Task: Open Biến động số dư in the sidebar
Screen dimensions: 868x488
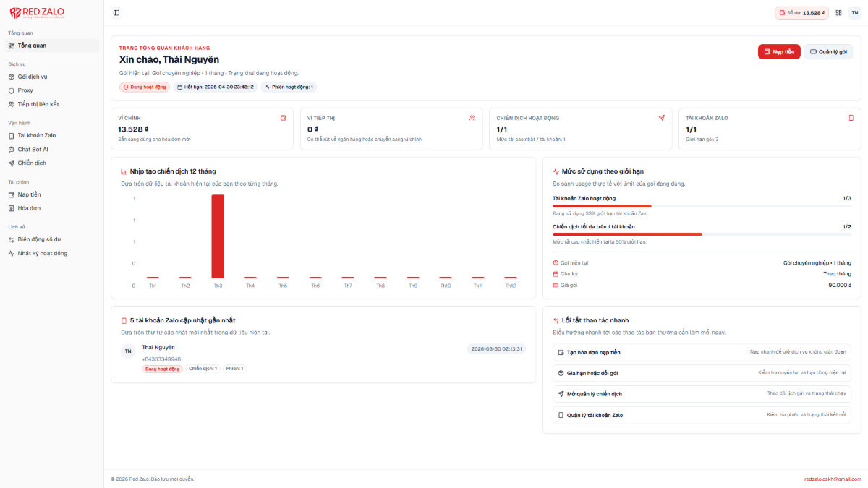Action: click(x=51, y=239)
